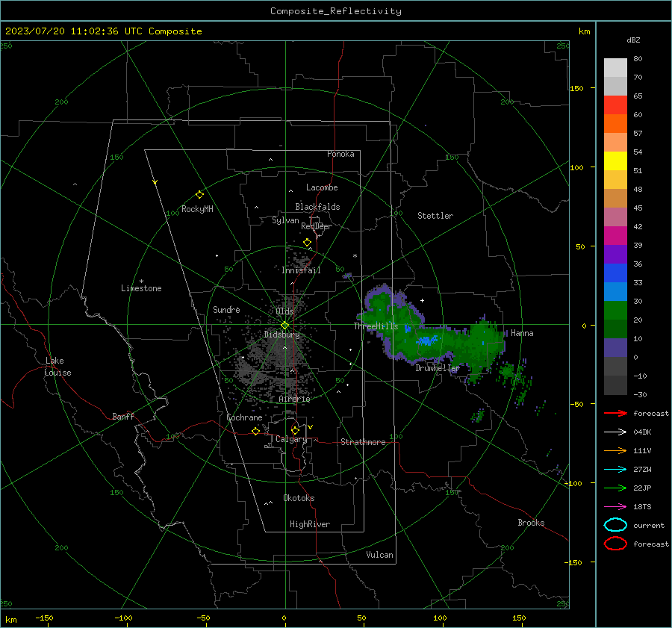Click the Limestone label
Image resolution: width=672 pixels, height=628 pixels.
[141, 288]
